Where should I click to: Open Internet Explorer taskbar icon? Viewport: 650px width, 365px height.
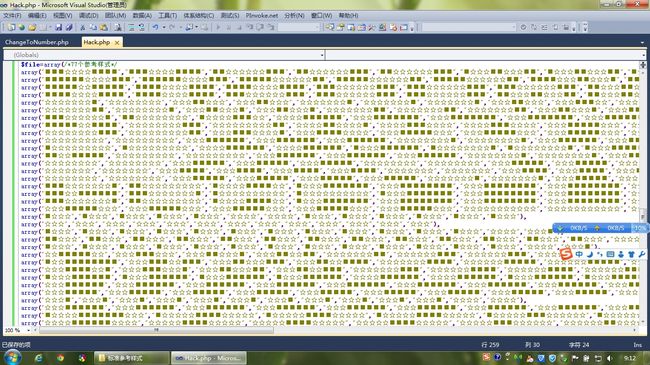coord(39,358)
